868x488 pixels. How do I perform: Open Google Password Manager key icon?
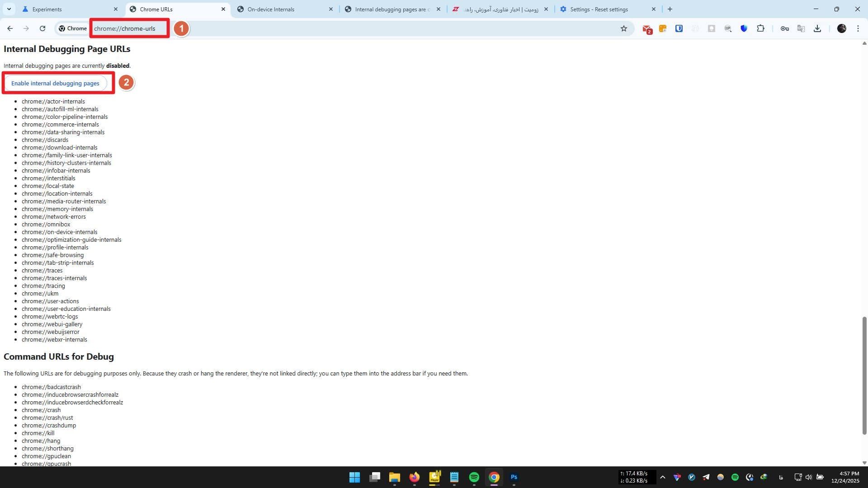point(784,28)
